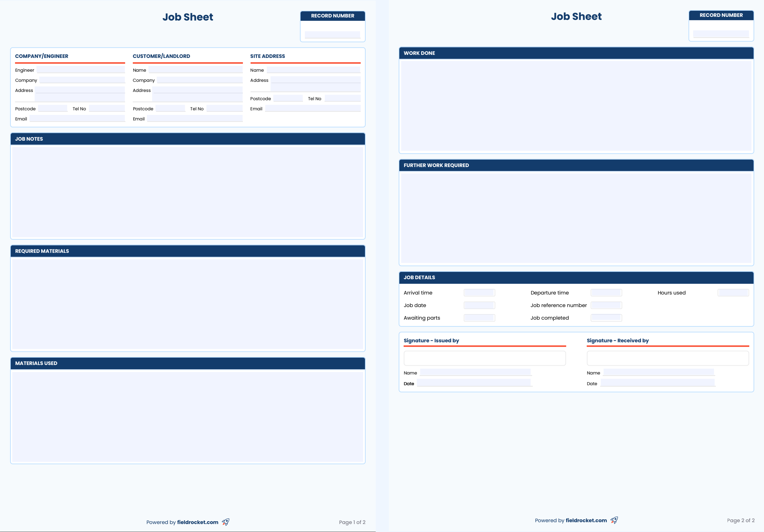This screenshot has width=764, height=532.
Task: Click the Signature Issued by box
Action: click(x=485, y=358)
